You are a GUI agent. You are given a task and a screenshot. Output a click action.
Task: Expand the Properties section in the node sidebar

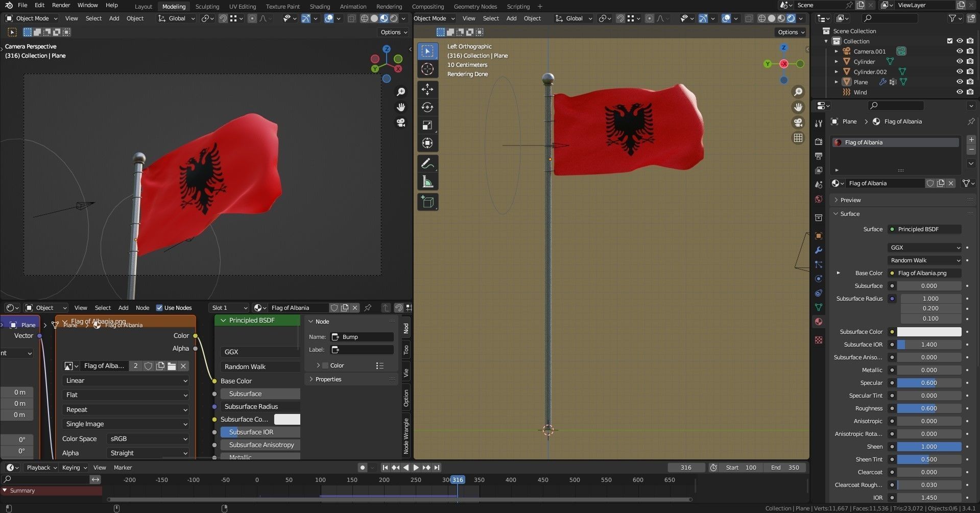pos(328,379)
